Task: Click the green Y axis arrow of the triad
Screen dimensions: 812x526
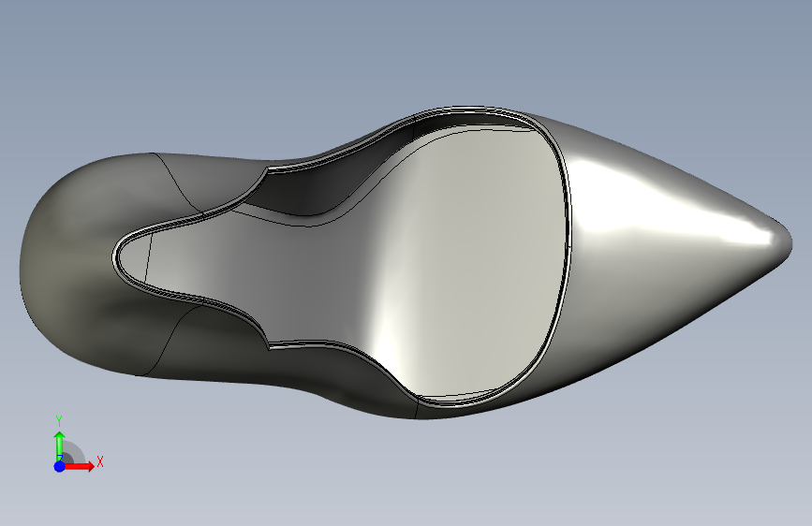Action: (60, 446)
